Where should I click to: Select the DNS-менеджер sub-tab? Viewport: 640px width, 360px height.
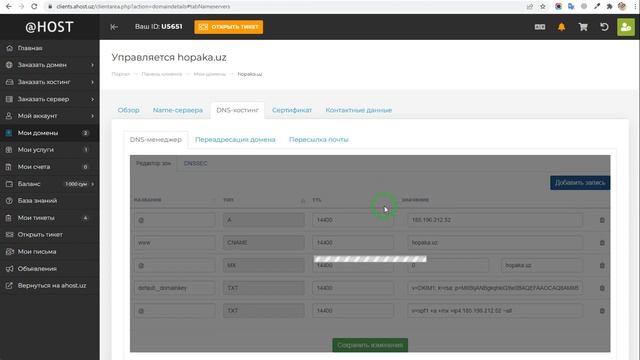pos(156,140)
